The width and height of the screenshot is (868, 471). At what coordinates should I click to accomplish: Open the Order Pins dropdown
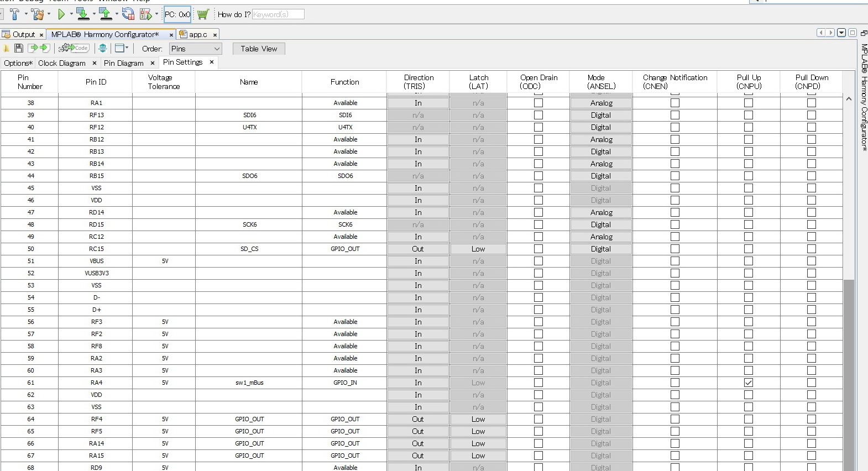pos(195,49)
